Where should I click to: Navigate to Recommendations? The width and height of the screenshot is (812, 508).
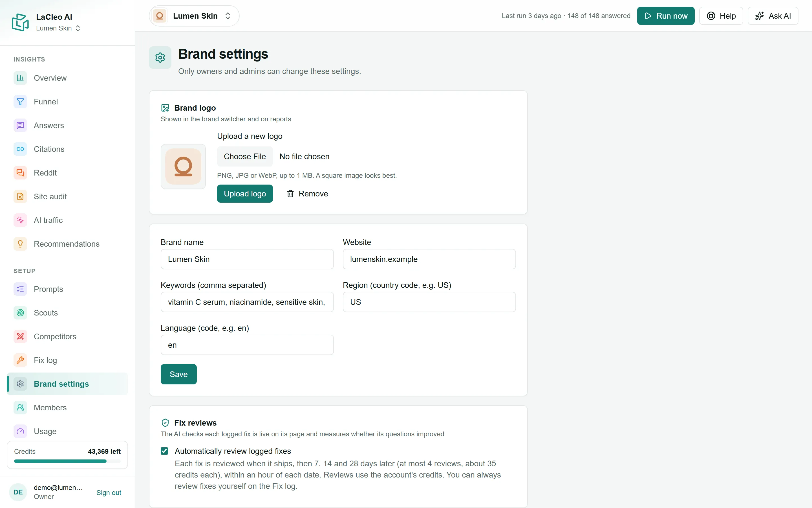click(x=67, y=244)
